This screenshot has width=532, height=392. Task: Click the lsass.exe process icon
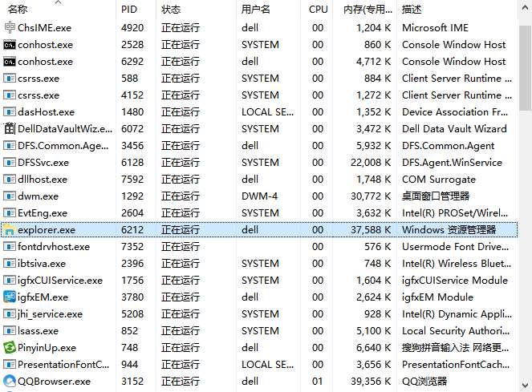[10, 330]
